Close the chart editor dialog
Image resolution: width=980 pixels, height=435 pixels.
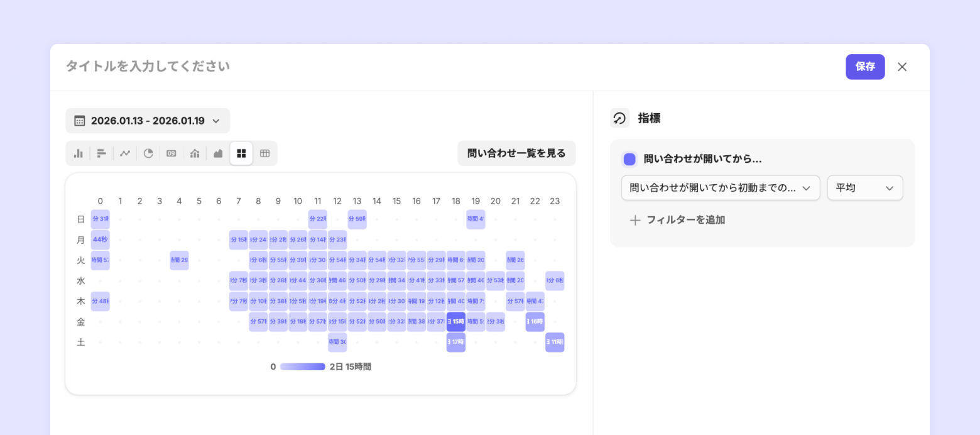click(x=902, y=67)
